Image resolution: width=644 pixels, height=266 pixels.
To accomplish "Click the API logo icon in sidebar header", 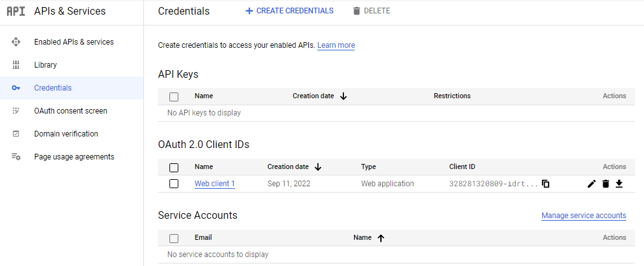I will [16, 11].
